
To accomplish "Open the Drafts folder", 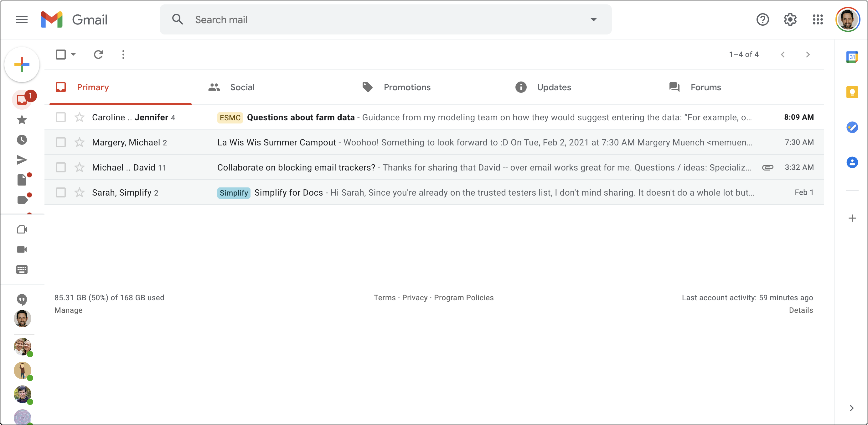I will pos(22,180).
